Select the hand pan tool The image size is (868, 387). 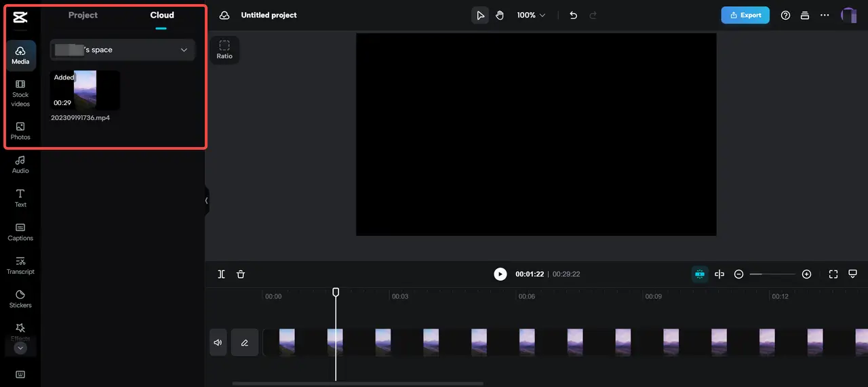(x=500, y=15)
